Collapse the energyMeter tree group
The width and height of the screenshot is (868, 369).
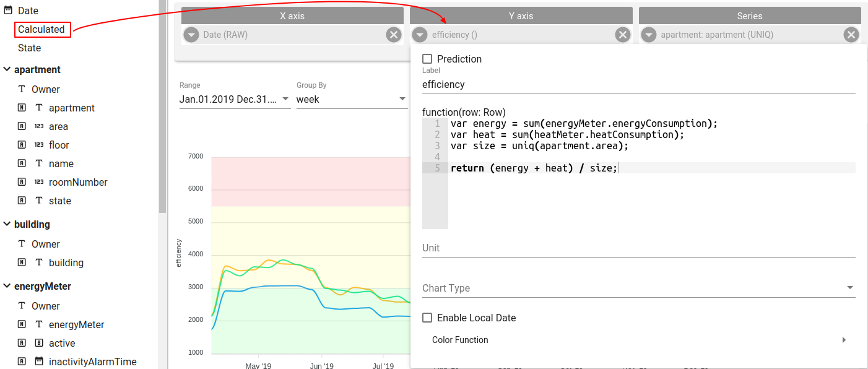point(7,286)
